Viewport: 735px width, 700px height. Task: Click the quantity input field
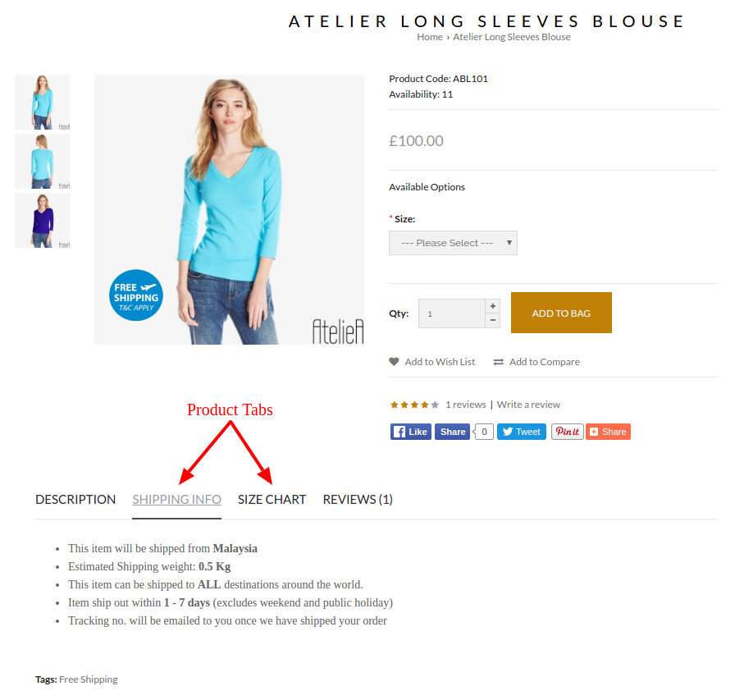tap(452, 313)
